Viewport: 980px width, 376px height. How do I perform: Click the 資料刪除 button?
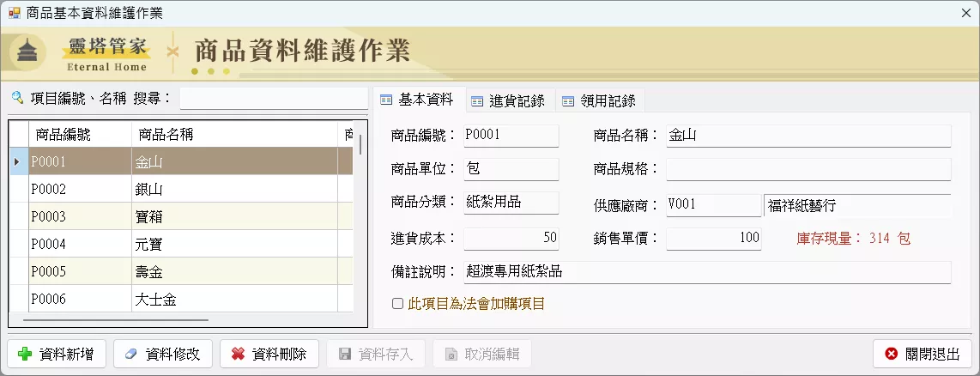click(x=269, y=354)
